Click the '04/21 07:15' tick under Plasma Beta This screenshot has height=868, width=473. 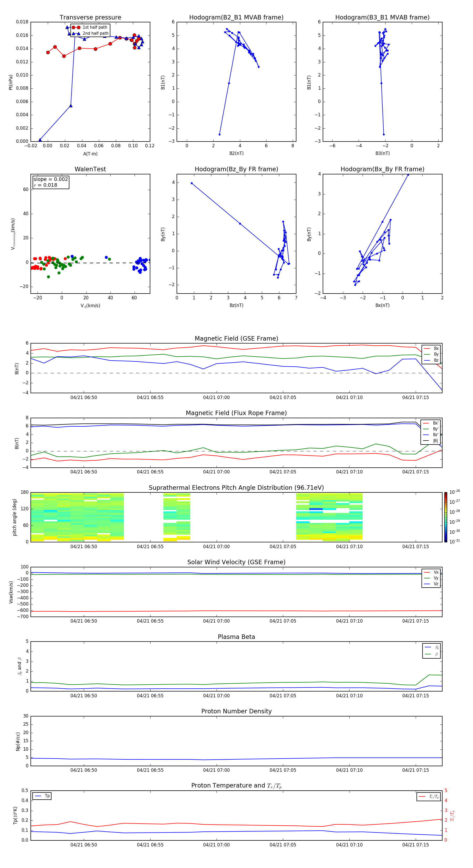pyautogui.click(x=415, y=695)
